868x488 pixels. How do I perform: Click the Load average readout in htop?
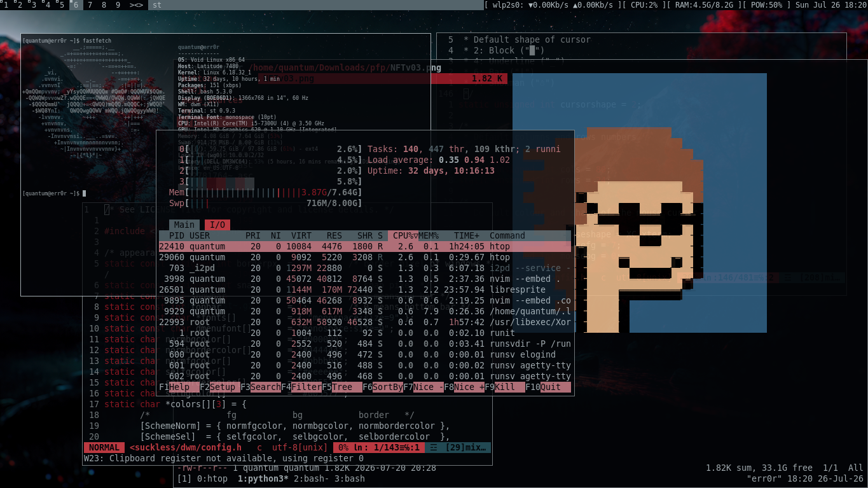[x=439, y=160]
